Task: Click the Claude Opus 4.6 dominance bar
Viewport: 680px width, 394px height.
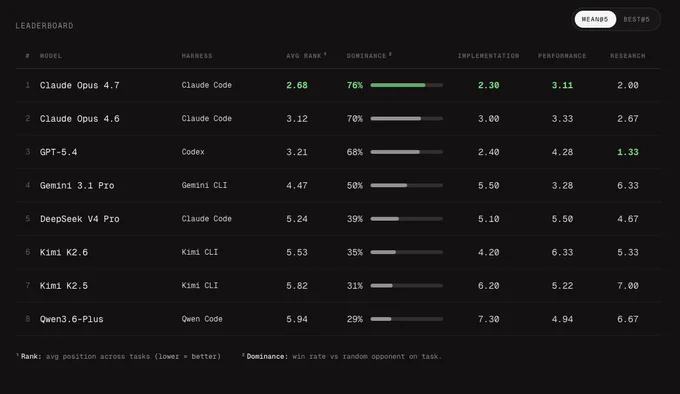Action: [406, 118]
